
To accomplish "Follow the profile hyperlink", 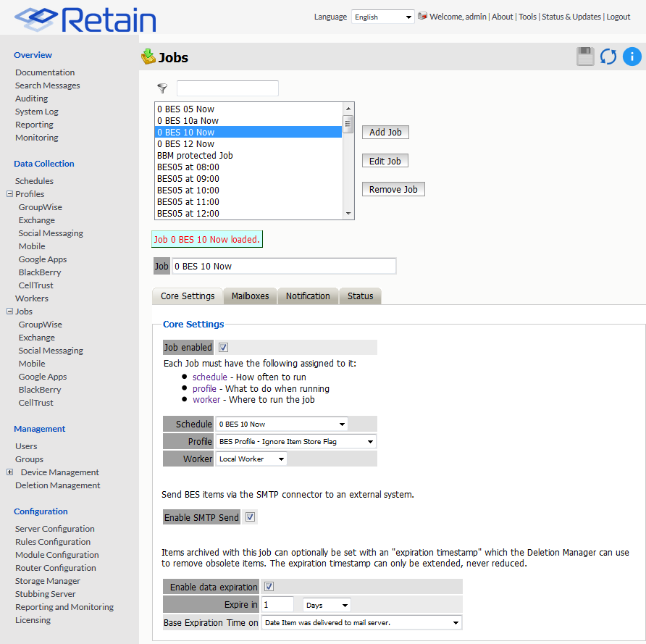I will click(204, 388).
